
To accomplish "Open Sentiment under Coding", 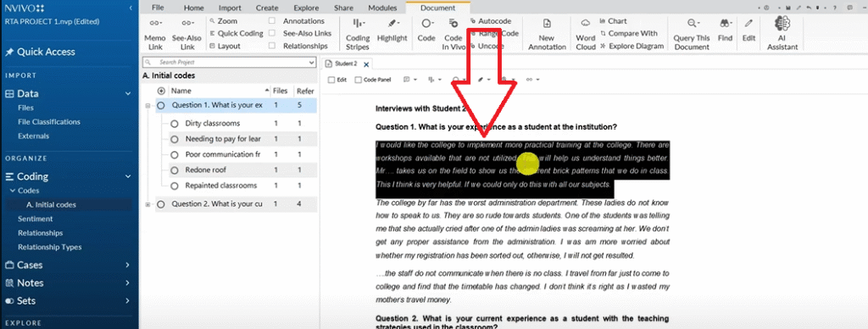I will [36, 219].
